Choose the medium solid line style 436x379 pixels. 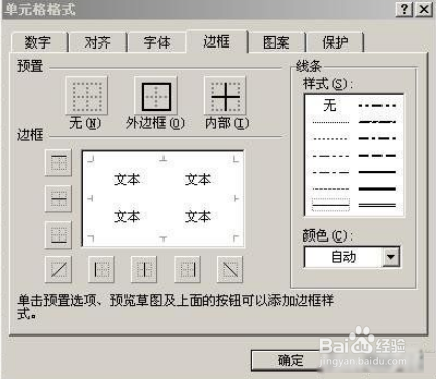coord(377,172)
